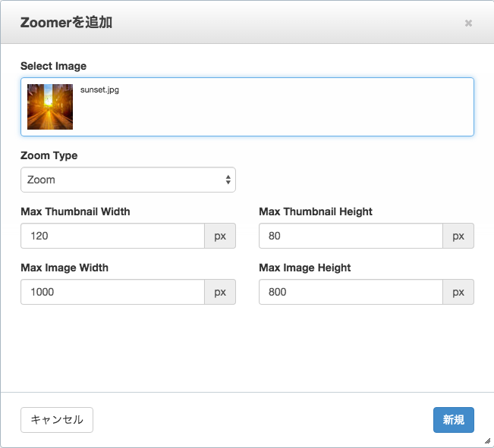The width and height of the screenshot is (494, 448).
Task: Focus the Max Image Width field
Action: (x=113, y=292)
